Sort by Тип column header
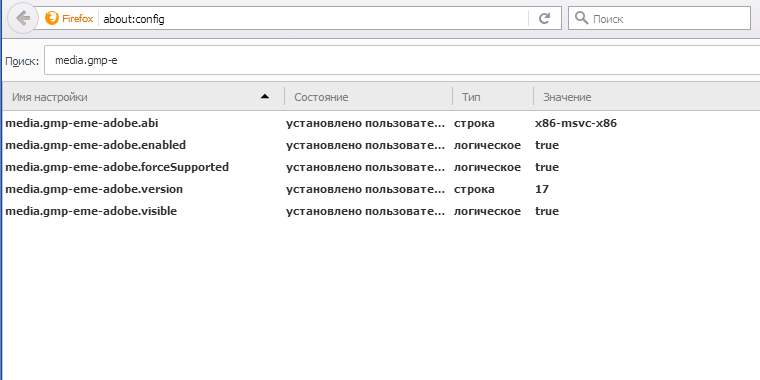The image size is (760, 380). point(493,97)
